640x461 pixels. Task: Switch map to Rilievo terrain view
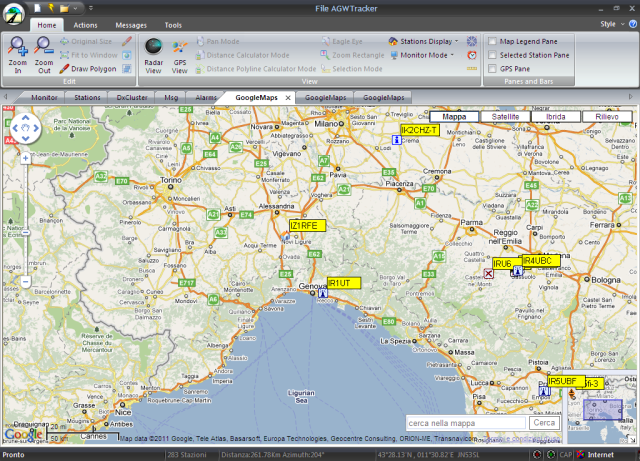607,117
